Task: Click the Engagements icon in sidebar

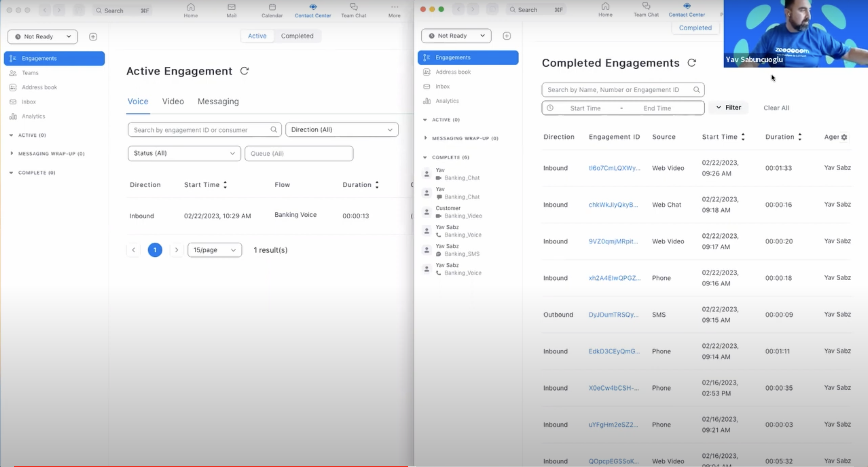Action: [13, 58]
